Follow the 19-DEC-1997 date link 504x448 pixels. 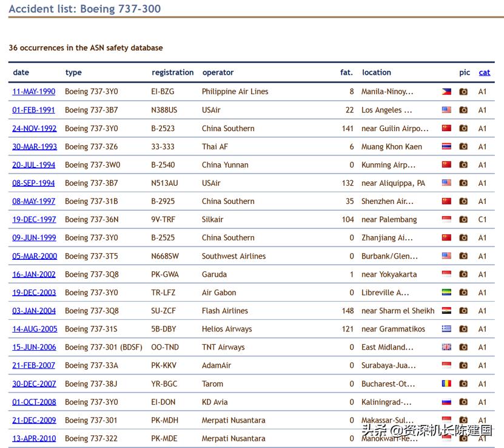34,219
